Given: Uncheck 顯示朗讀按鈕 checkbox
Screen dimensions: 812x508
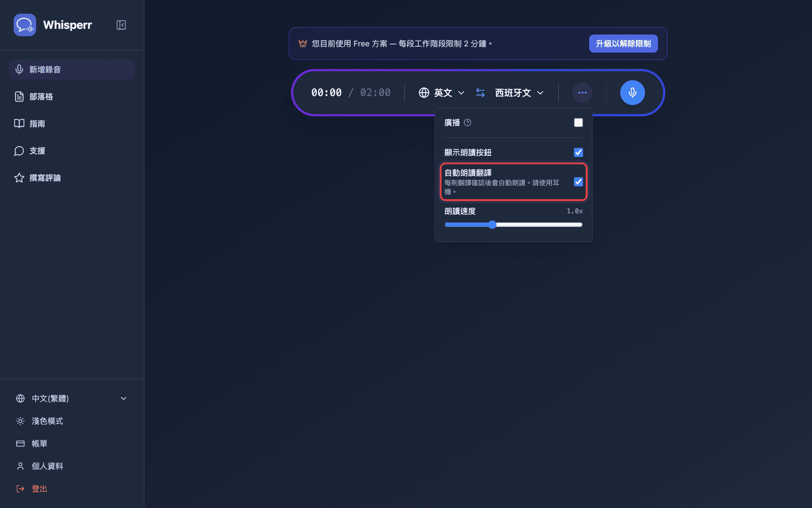Looking at the screenshot, I should (579, 152).
